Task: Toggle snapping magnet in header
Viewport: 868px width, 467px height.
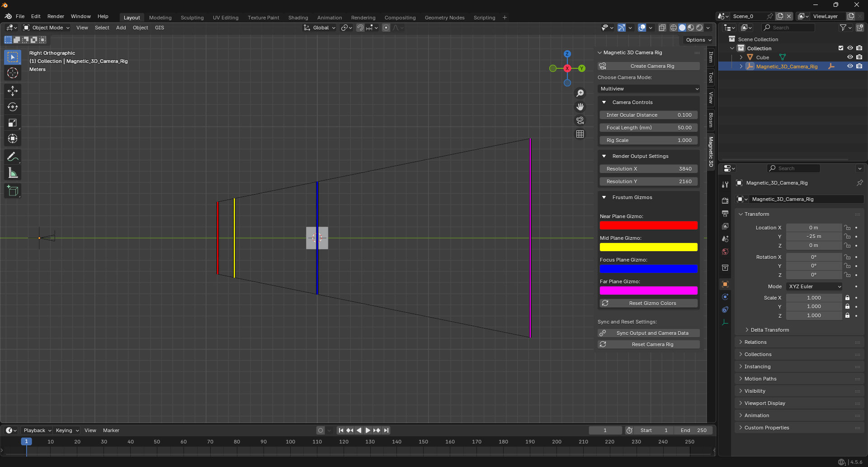Action: pos(360,28)
